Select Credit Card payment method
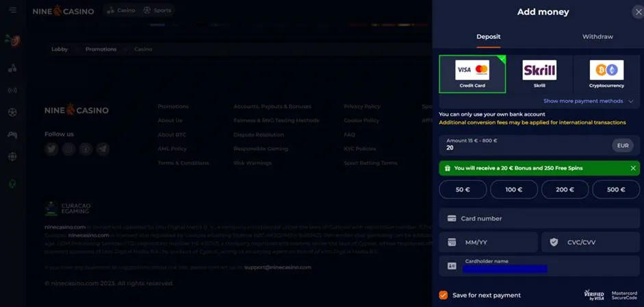 [x=472, y=75]
